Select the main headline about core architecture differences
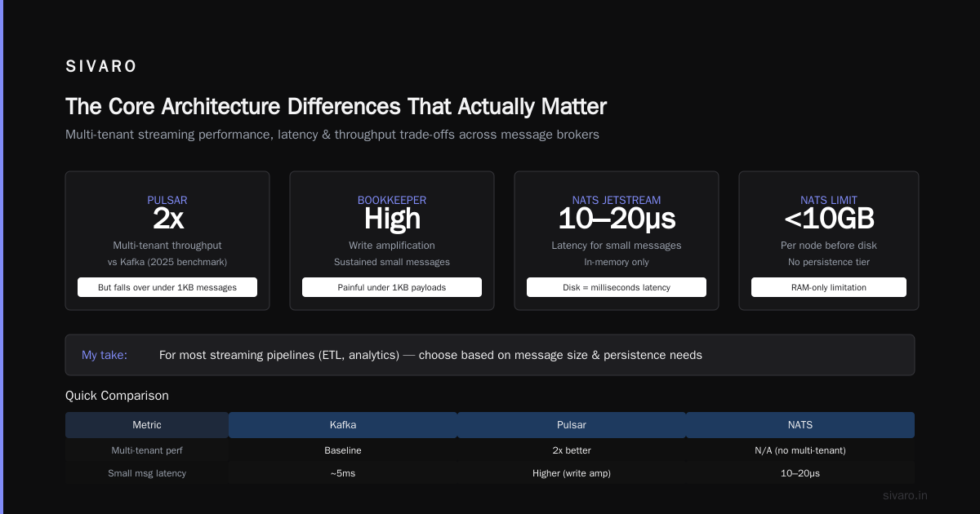980x514 pixels. (336, 106)
